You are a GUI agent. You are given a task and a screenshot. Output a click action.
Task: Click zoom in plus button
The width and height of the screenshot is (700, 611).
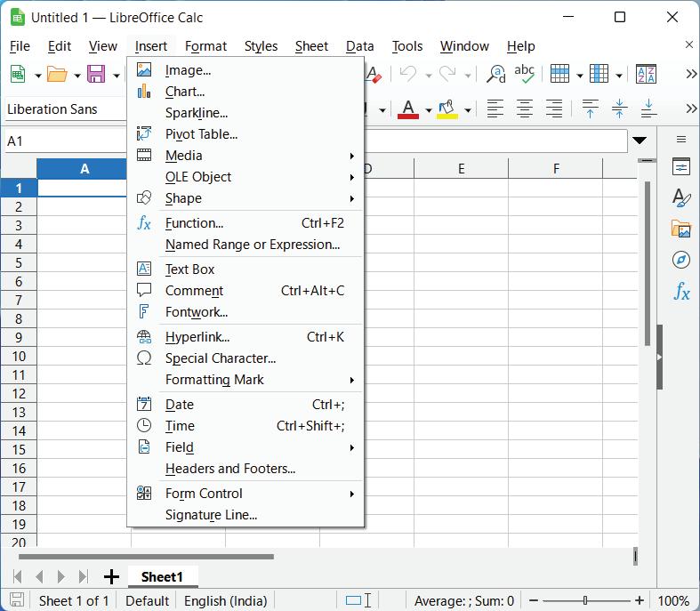640,600
